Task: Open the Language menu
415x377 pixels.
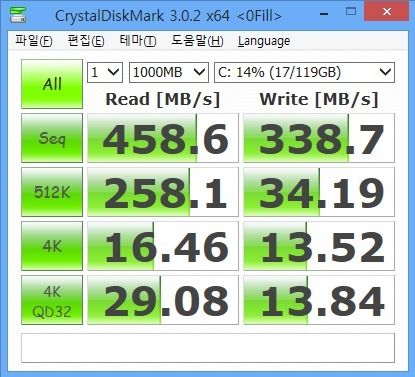Action: [x=264, y=41]
